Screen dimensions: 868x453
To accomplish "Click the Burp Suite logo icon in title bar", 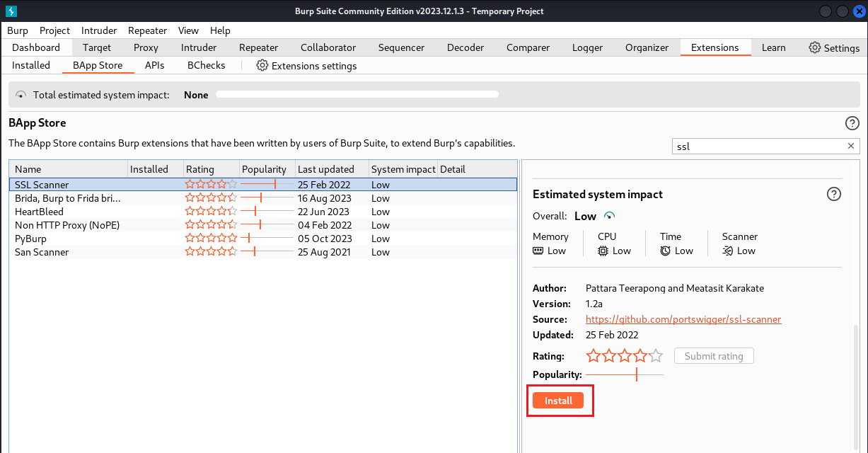I will pyautogui.click(x=11, y=11).
